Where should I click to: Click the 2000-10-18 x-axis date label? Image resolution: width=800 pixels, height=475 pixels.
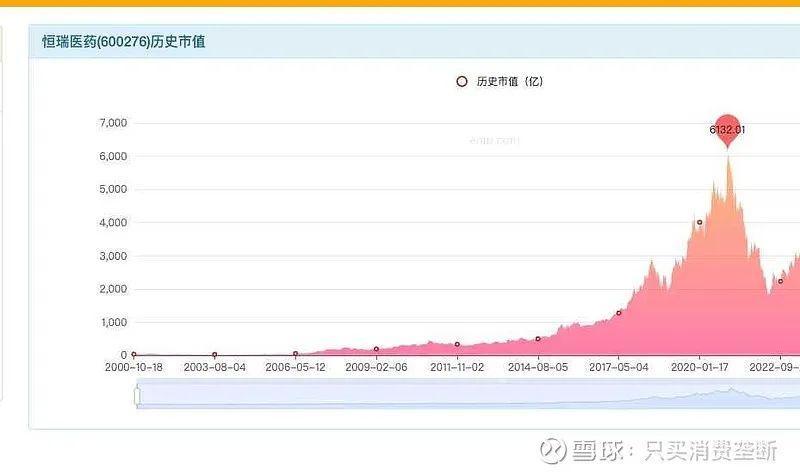134,367
